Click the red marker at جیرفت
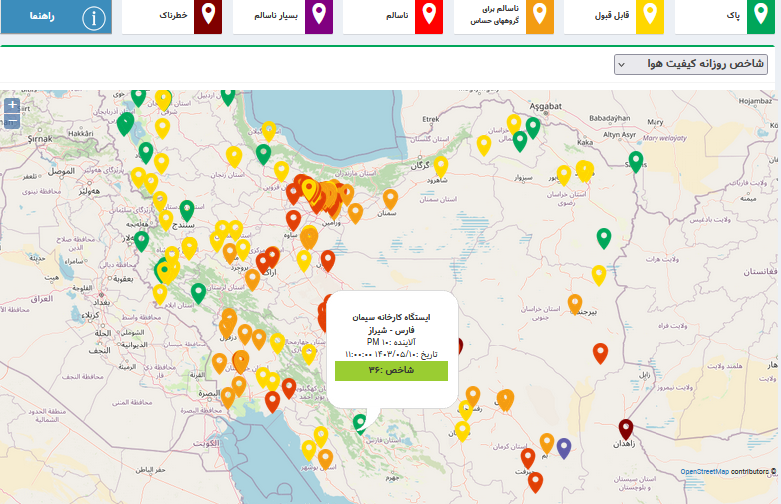The image size is (781, 504). tap(528, 458)
